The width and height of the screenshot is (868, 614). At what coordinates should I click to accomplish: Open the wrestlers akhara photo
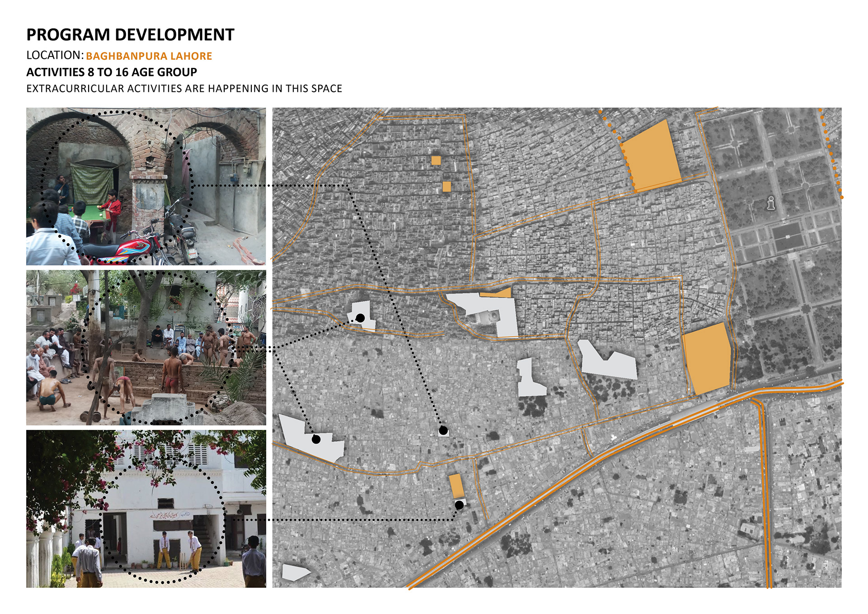coord(146,347)
